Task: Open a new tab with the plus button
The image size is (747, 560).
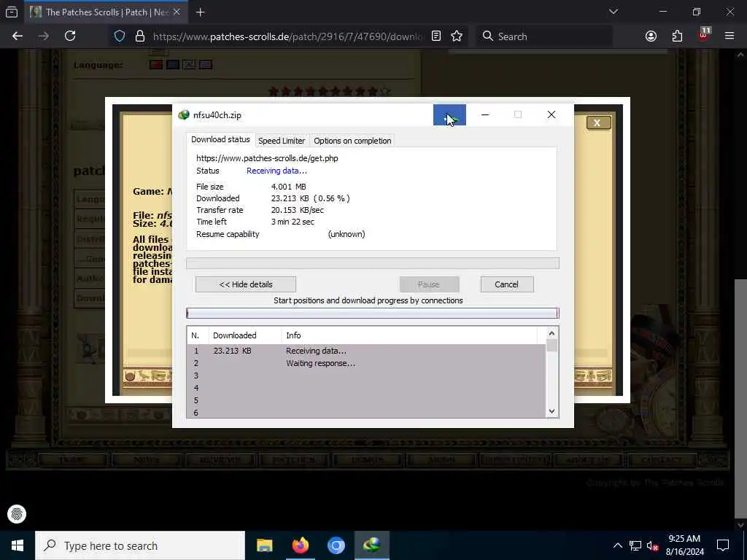Action: [200, 12]
